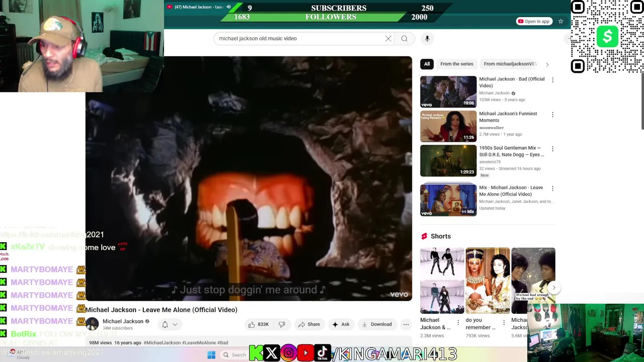This screenshot has height=362, width=644.
Task: Click the Open in app button
Action: (x=534, y=21)
